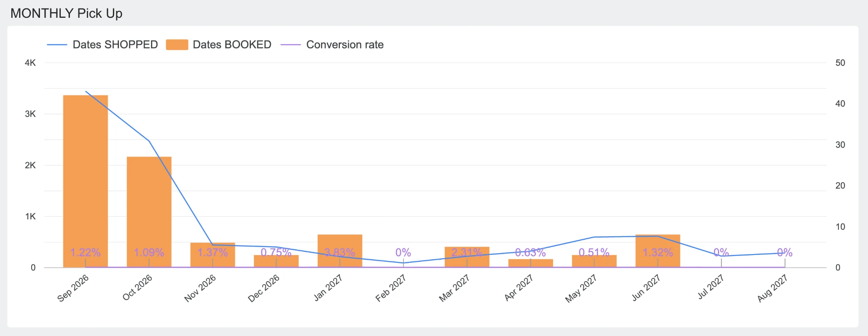Screen dimensions: 868x336
Task: Select the Nov 2026 orange bar
Action: pyautogui.click(x=213, y=255)
